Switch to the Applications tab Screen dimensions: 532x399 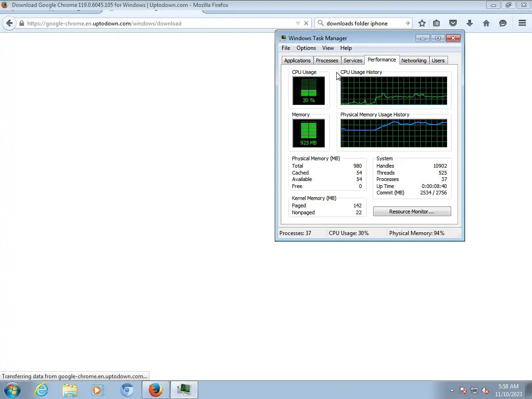point(297,60)
